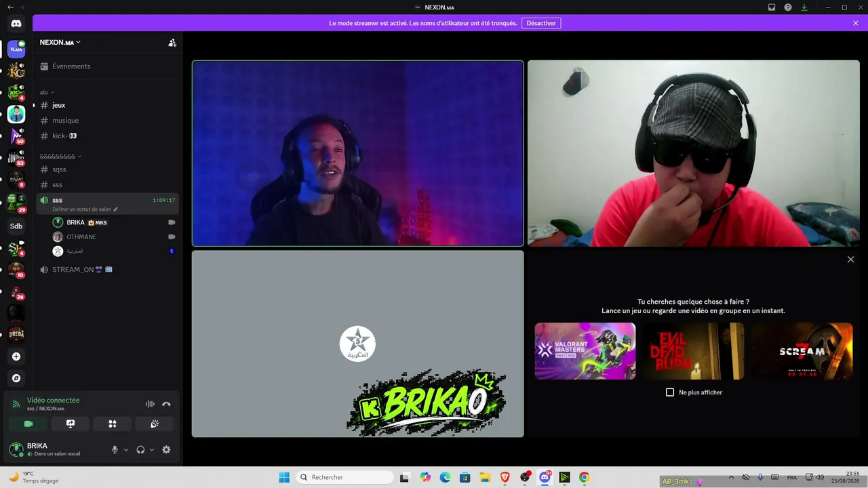Click the green download update icon
868x488 pixels.
pyautogui.click(x=804, y=7)
